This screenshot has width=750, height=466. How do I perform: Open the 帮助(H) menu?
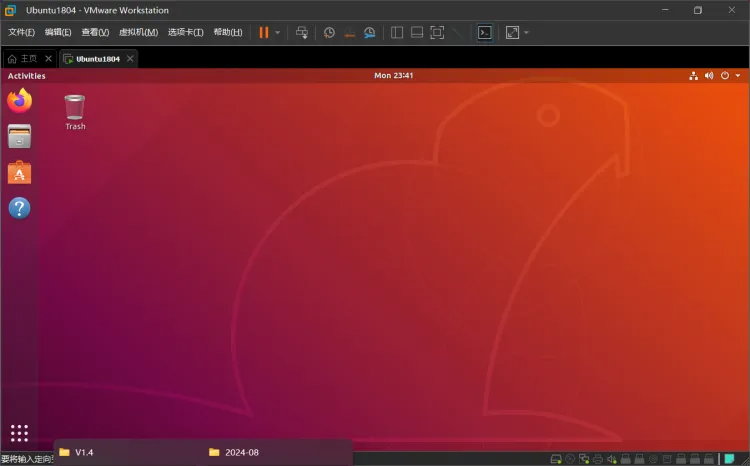228,32
